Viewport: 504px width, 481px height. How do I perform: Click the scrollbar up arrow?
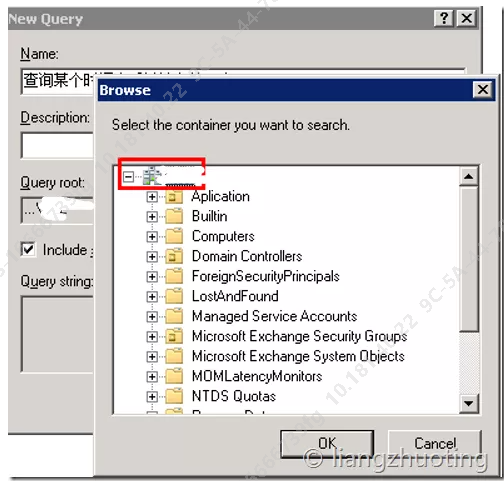tap(469, 176)
